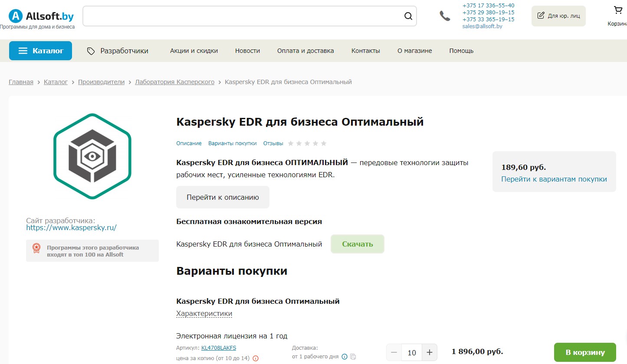Click the quantity field showing 10

[x=412, y=352]
